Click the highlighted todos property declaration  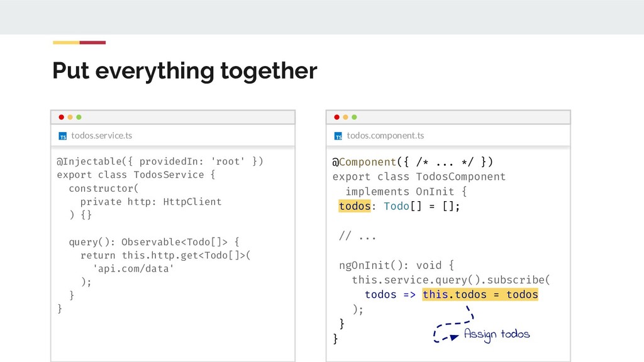pos(355,206)
